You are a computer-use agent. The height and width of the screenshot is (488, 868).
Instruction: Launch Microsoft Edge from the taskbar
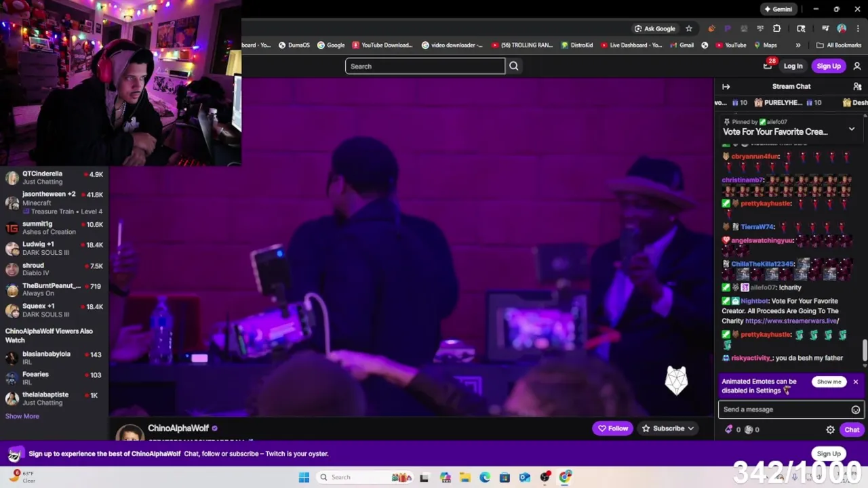pos(485,477)
